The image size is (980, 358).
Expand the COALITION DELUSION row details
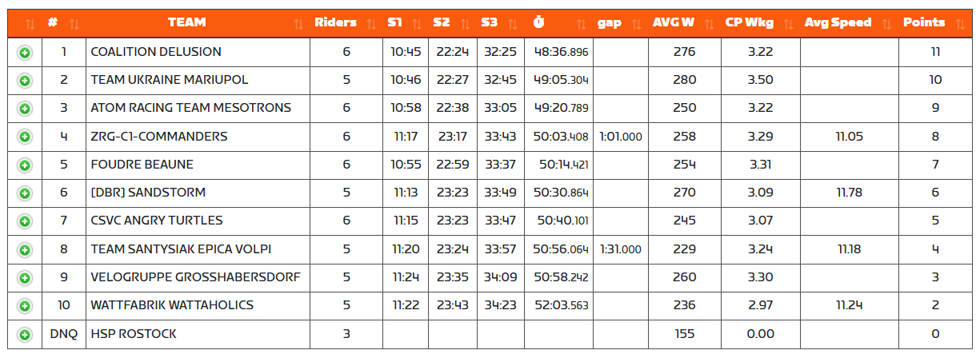25,53
